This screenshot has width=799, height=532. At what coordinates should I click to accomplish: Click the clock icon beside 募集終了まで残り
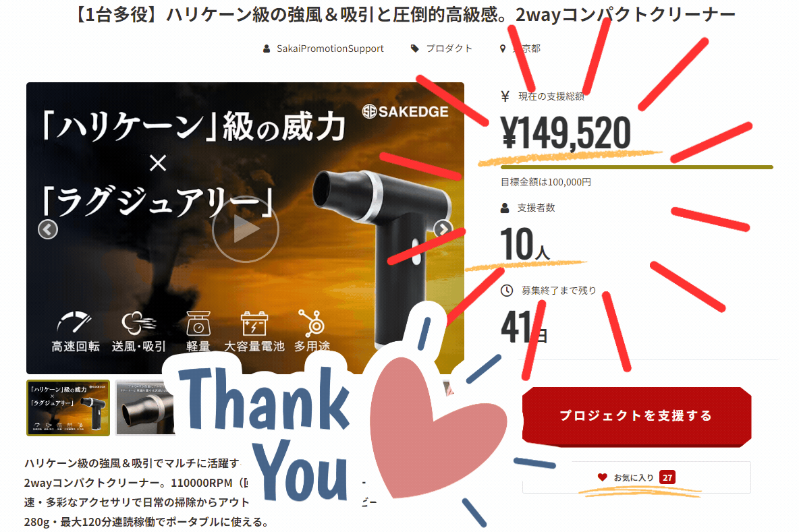507,291
